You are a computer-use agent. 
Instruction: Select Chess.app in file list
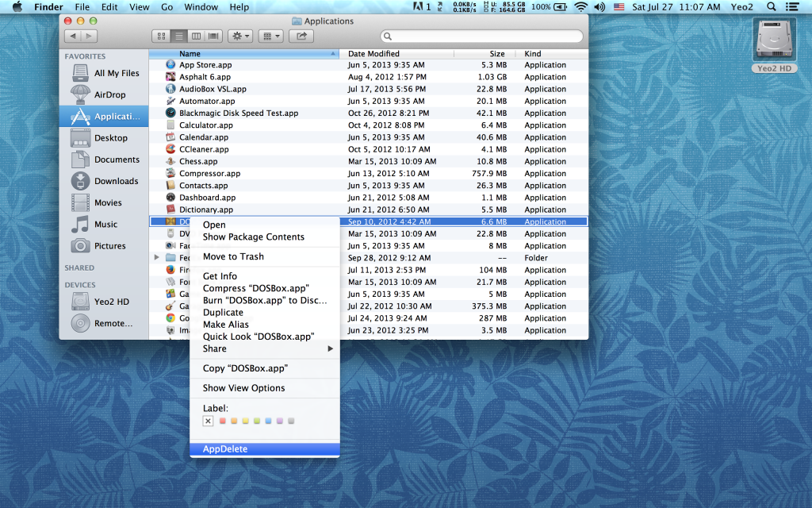tap(369, 161)
